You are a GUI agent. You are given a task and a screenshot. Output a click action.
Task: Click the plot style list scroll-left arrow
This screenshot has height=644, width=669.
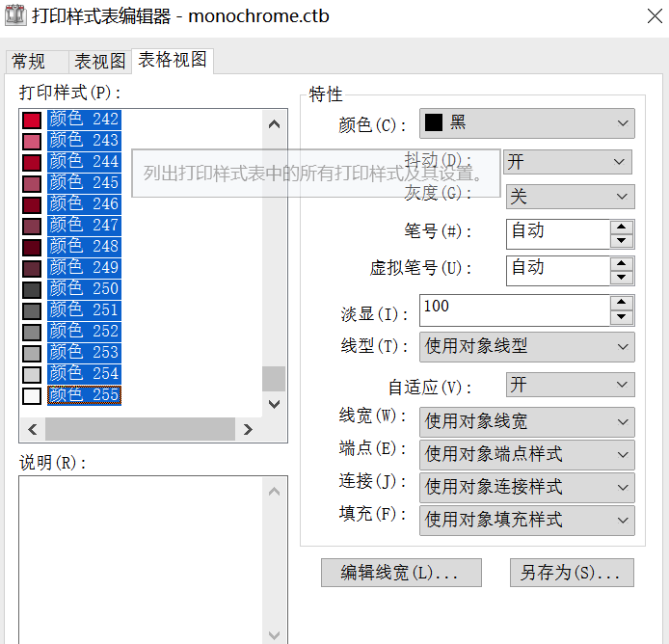coord(33,429)
